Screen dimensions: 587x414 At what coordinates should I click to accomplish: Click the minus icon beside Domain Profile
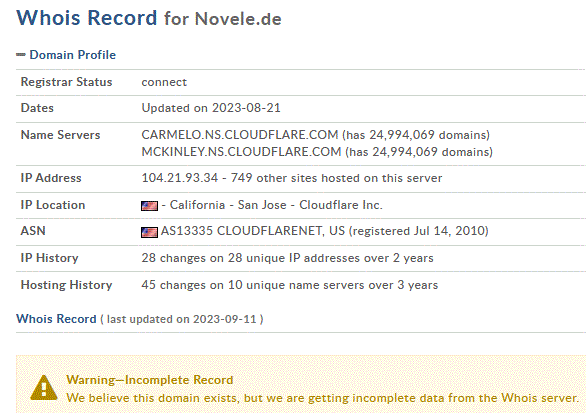tap(21, 55)
